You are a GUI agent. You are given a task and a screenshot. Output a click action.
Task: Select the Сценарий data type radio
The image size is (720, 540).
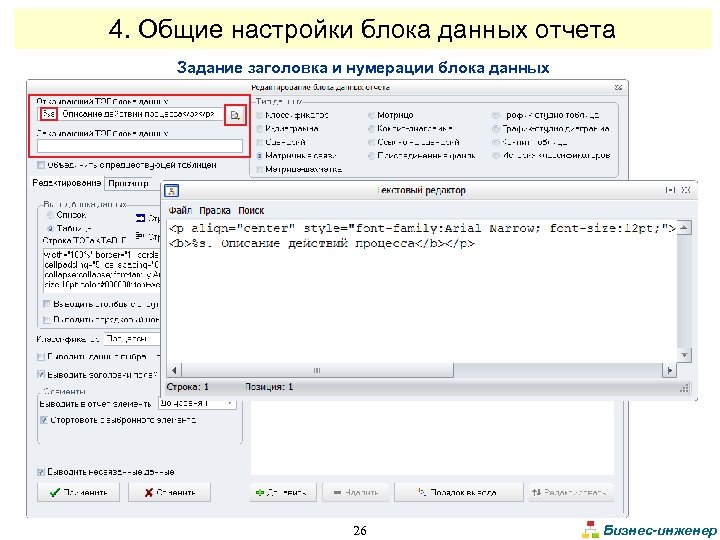click(260, 142)
